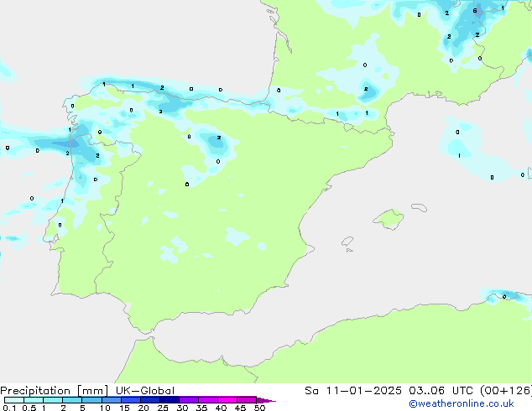The width and height of the screenshot is (532, 411).
Task: Click the '25' legend scale label
Action: pyautogui.click(x=163, y=408)
